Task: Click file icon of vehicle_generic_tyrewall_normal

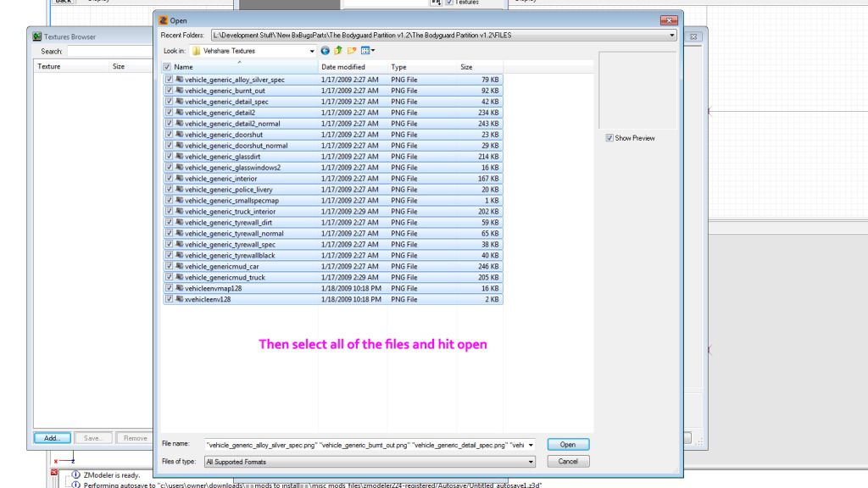Action: [x=180, y=233]
